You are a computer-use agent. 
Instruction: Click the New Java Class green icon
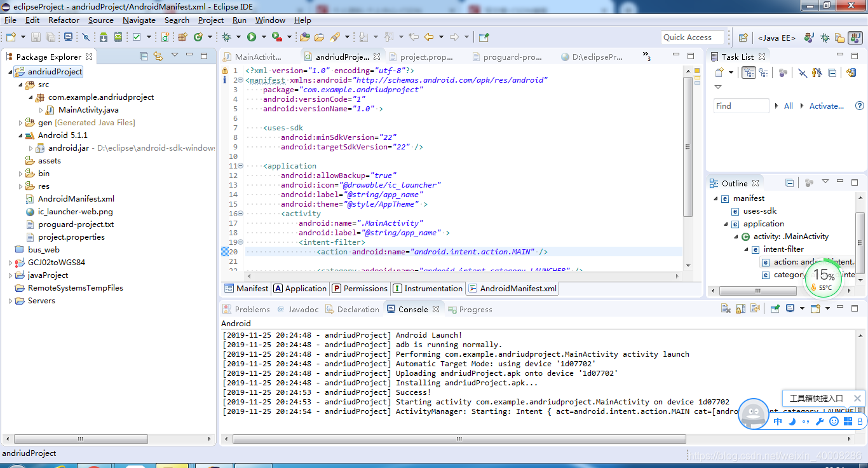tap(198, 38)
